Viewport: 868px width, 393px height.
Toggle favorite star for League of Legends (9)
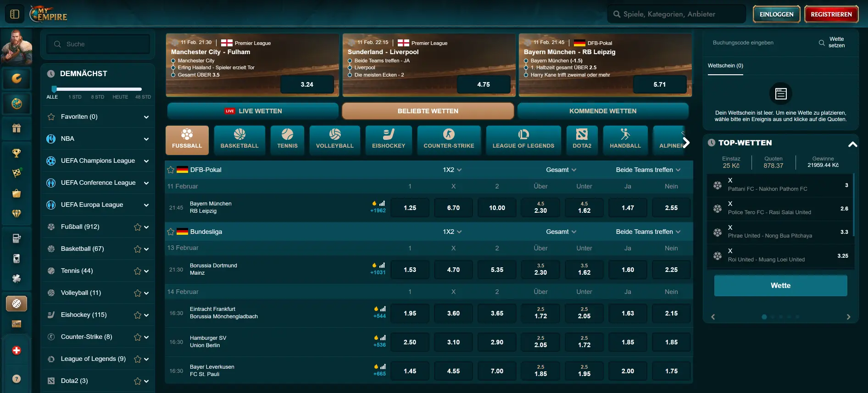[137, 359]
